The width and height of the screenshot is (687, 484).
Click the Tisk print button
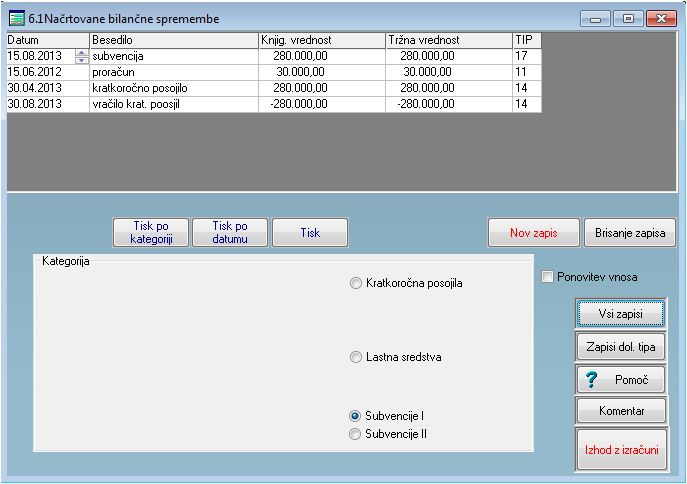pyautogui.click(x=310, y=233)
